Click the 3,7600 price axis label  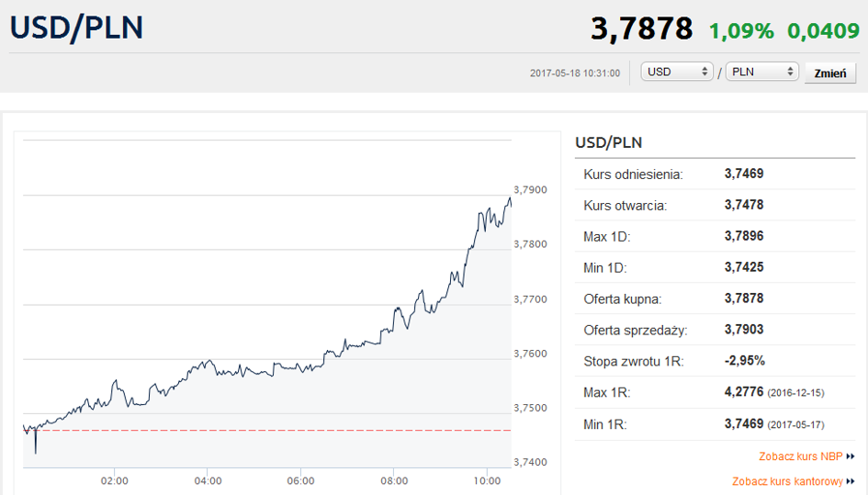pos(530,354)
